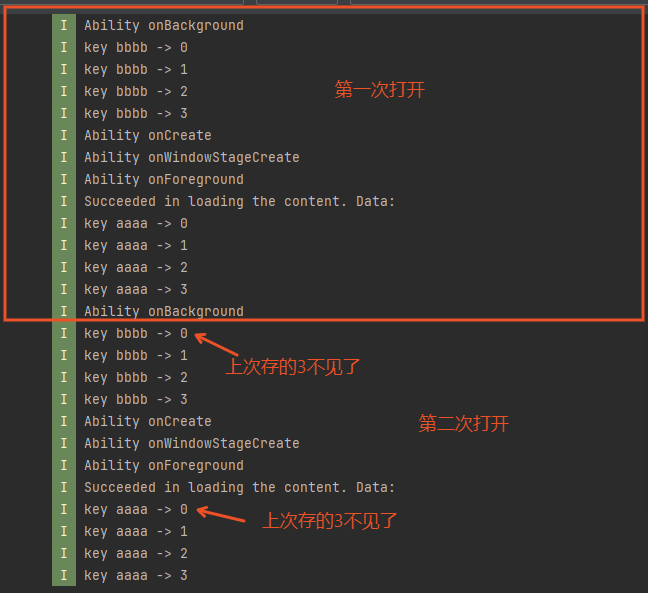The image size is (648, 593).
Task: Click the '第一次打开' annotation text
Action: click(x=379, y=90)
